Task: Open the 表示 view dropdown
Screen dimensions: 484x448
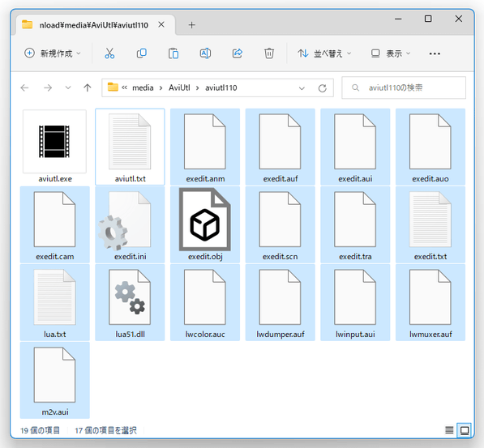Action: tap(391, 53)
